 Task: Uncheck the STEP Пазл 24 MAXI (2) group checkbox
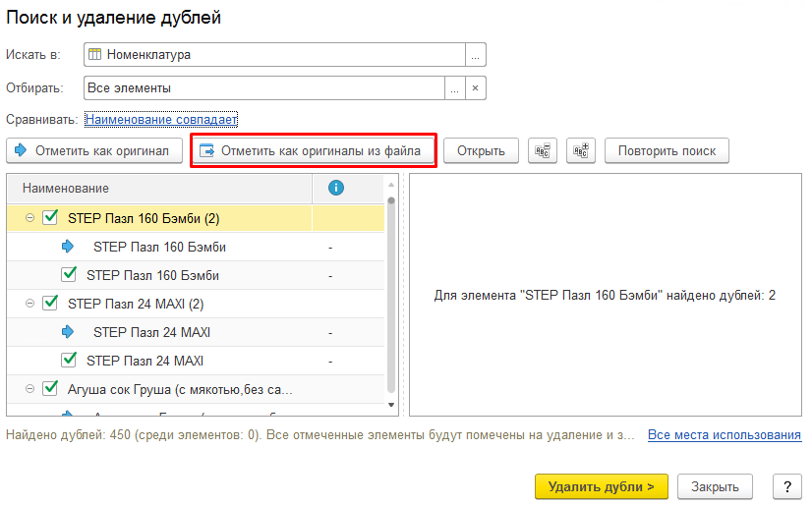tap(50, 304)
